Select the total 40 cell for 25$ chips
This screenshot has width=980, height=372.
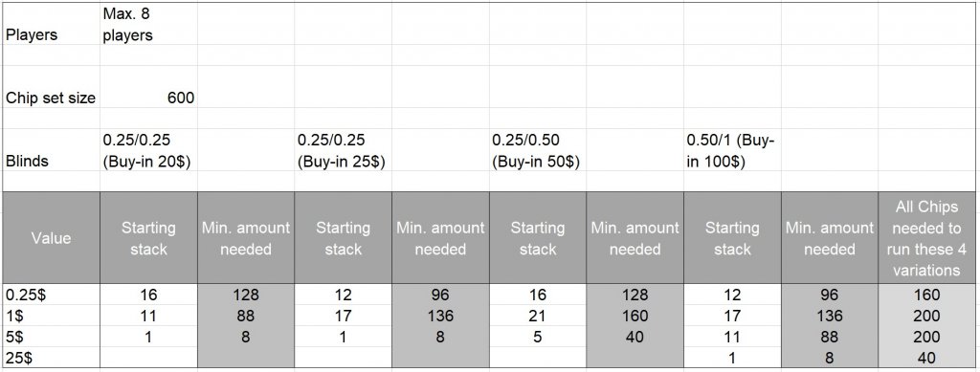click(x=927, y=357)
